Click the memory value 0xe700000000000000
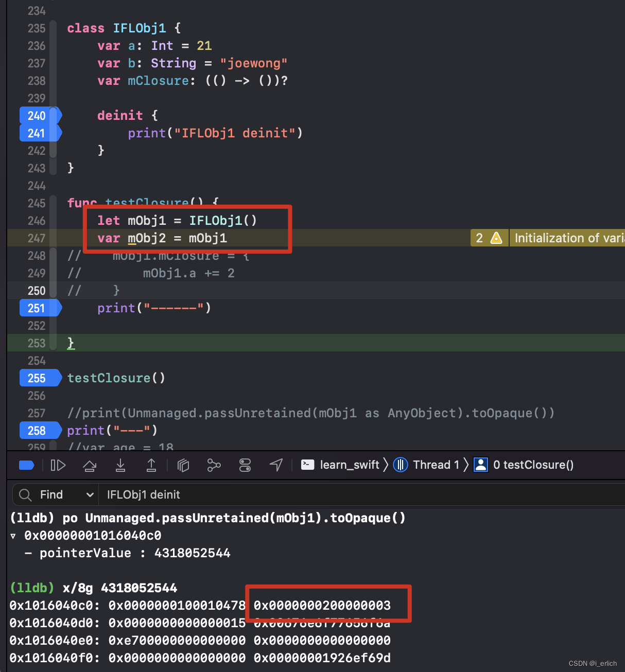Image resolution: width=625 pixels, height=672 pixels. tap(177, 641)
